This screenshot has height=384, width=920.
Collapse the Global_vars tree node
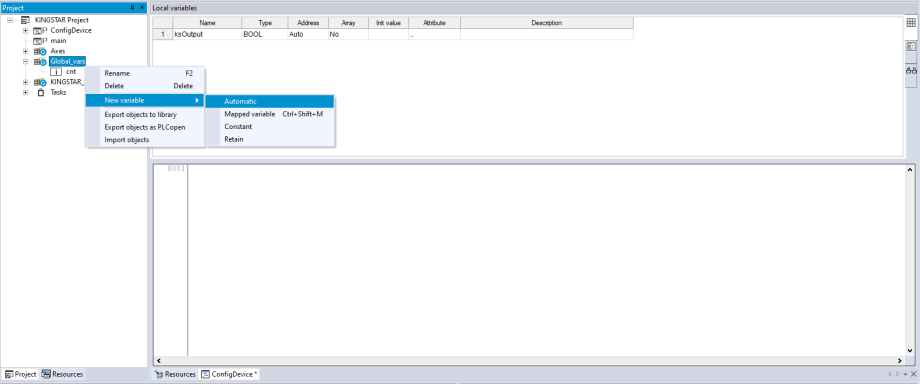pos(25,62)
